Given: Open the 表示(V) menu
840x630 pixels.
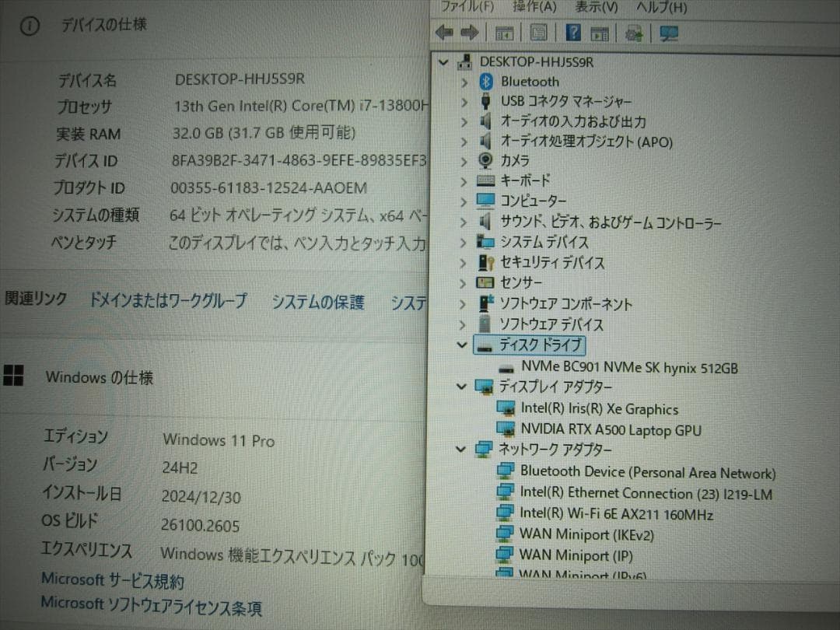Looking at the screenshot, I should (x=595, y=8).
